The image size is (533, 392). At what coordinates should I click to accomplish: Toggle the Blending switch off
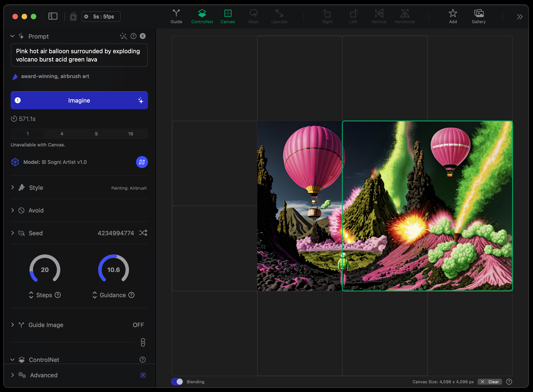(177, 382)
